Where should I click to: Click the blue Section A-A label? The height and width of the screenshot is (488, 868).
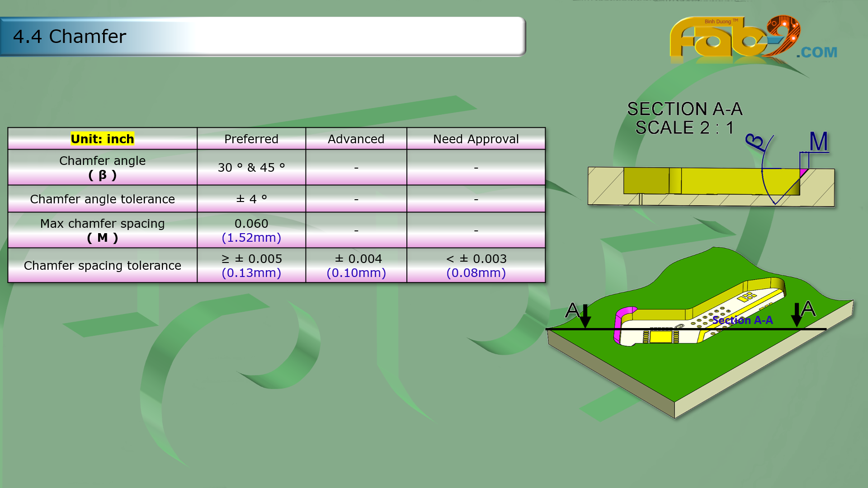point(742,320)
